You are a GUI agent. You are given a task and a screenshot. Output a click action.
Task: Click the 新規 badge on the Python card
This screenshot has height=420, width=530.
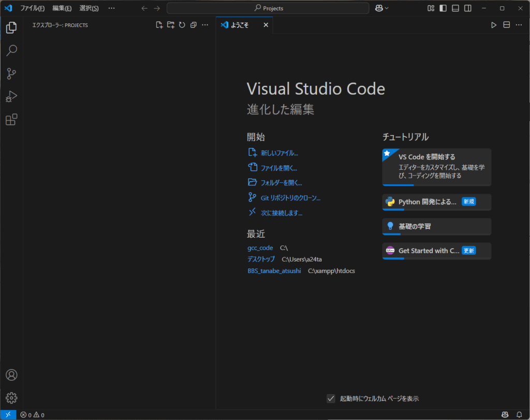pyautogui.click(x=469, y=201)
